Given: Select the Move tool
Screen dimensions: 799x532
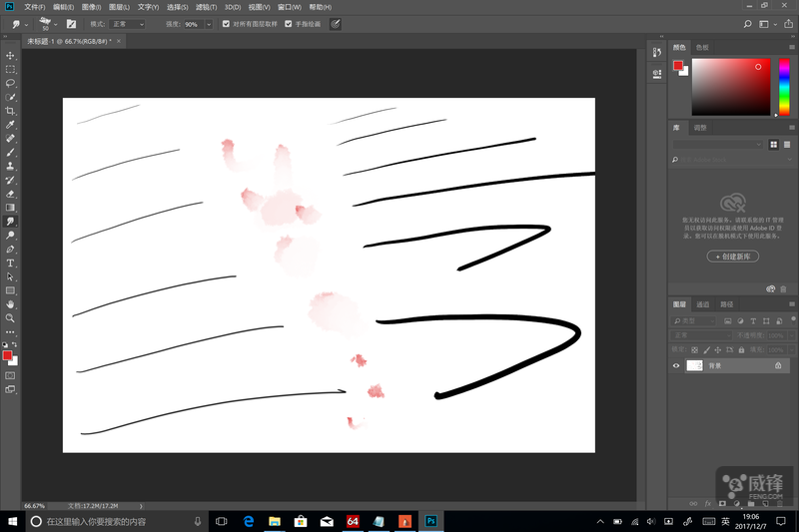Looking at the screenshot, I should (10, 56).
